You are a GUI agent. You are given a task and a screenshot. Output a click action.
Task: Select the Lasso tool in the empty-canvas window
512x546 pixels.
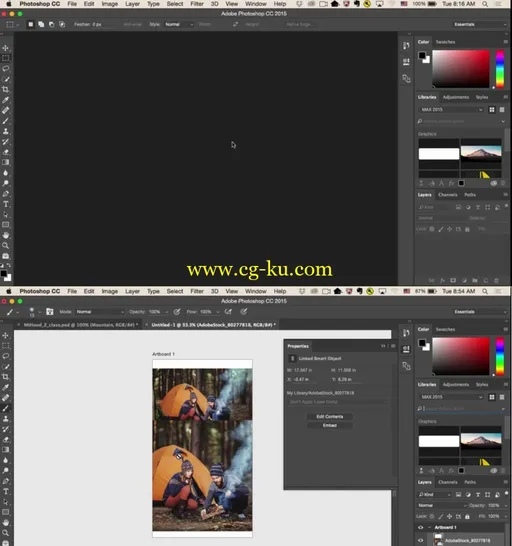coord(6,69)
